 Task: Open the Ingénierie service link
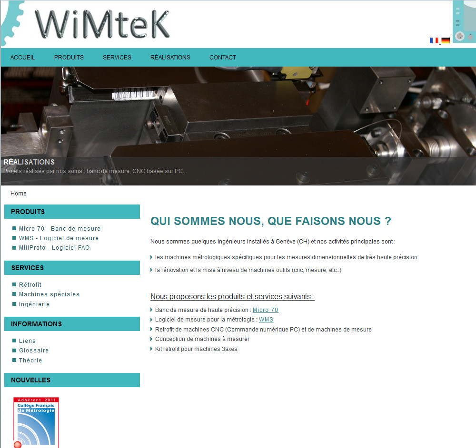tap(34, 304)
